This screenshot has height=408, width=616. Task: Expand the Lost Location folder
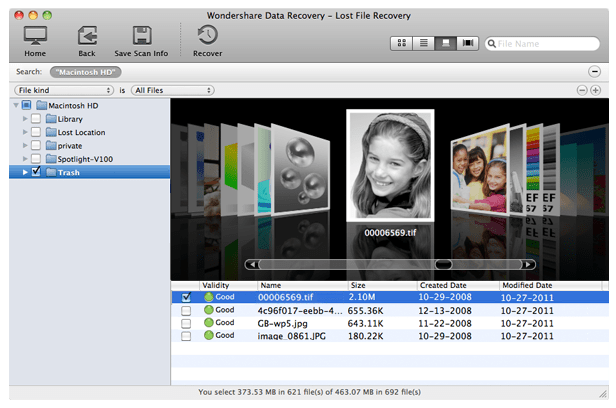coord(24,132)
